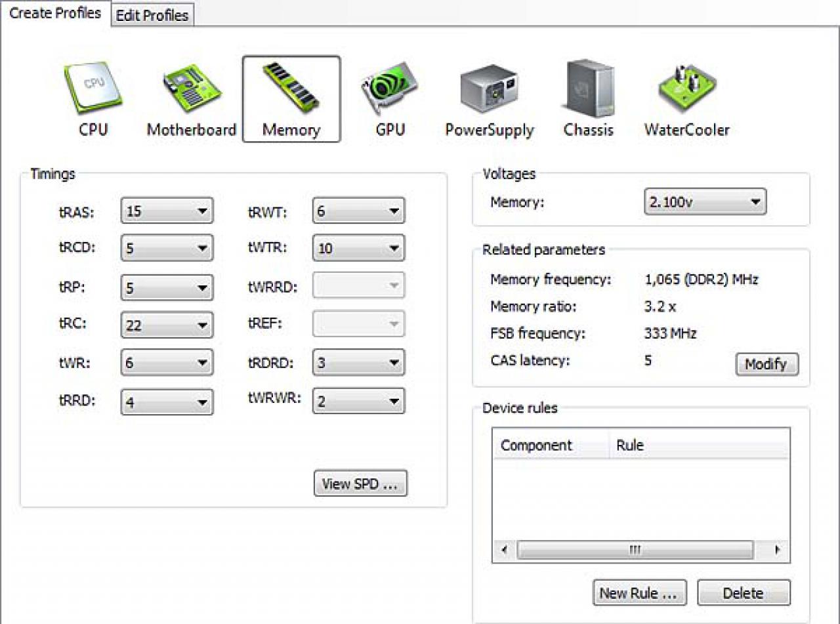The image size is (840, 624).
Task: Select the CPU component icon
Action: pyautogui.click(x=93, y=99)
